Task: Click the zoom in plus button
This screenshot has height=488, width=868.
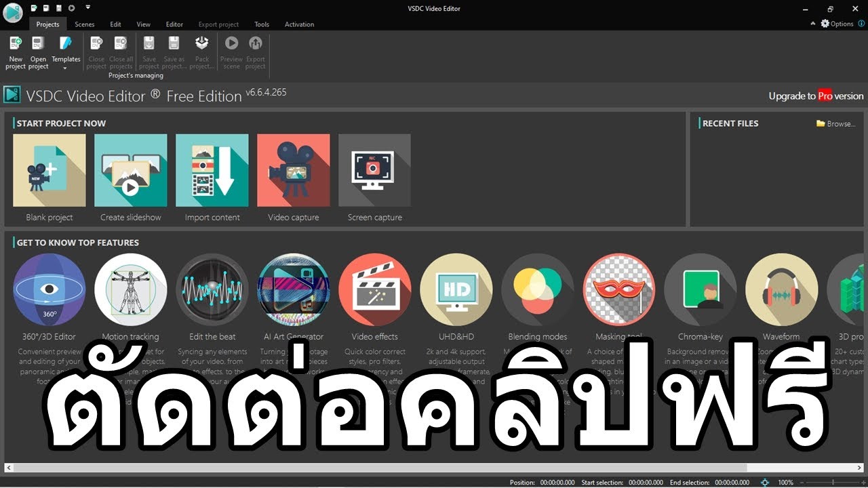Action: (863, 483)
